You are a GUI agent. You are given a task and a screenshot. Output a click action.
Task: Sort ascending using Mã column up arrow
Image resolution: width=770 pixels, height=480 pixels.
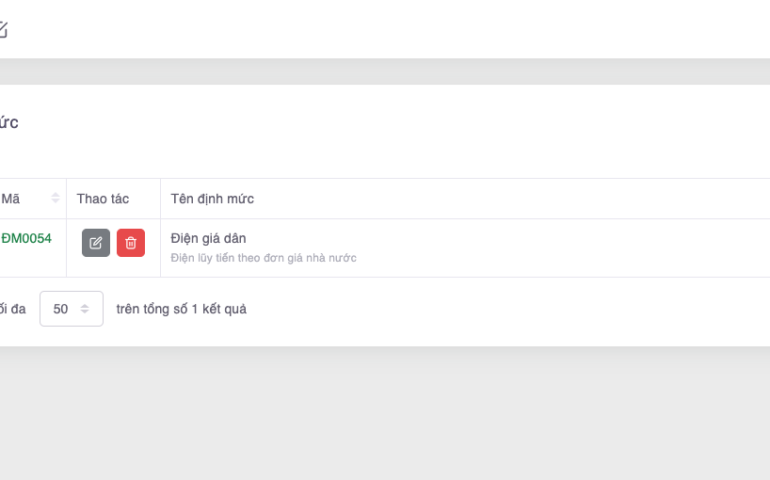[56, 195]
